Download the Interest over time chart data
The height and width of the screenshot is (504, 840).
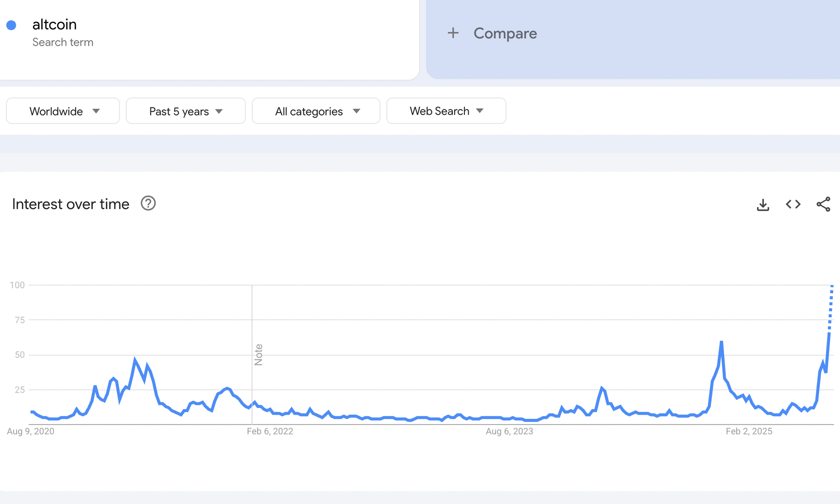pyautogui.click(x=763, y=204)
